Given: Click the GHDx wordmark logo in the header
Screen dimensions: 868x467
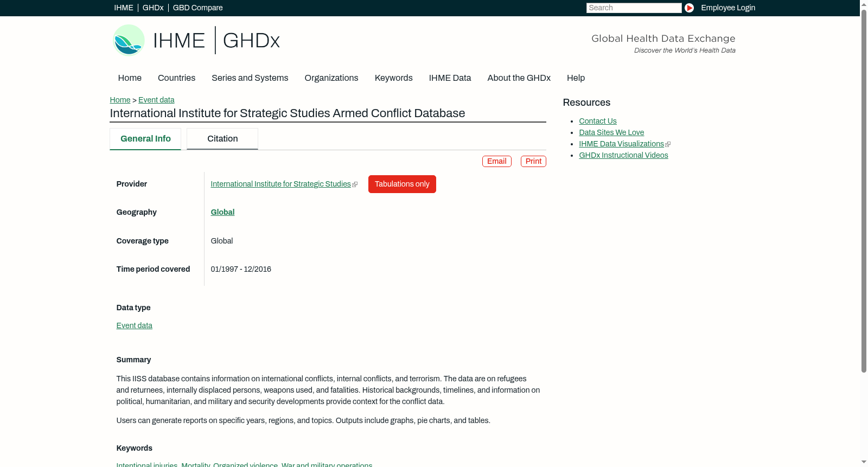Looking at the screenshot, I should click(x=251, y=41).
